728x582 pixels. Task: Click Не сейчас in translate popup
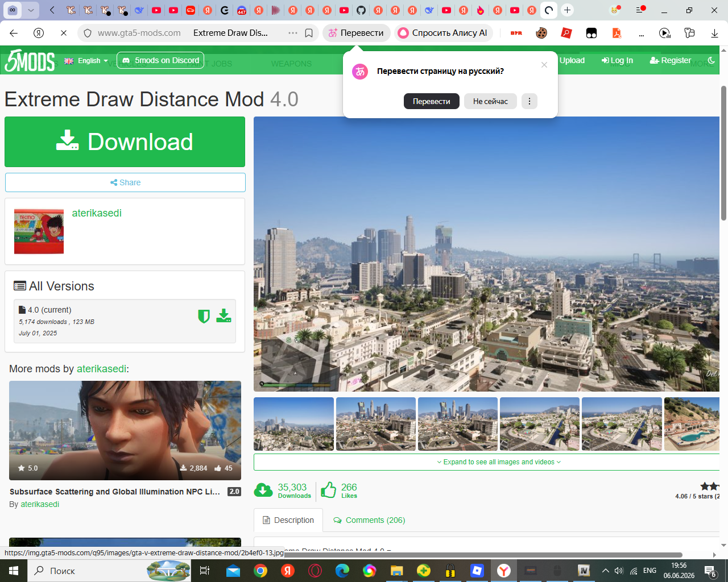click(490, 101)
